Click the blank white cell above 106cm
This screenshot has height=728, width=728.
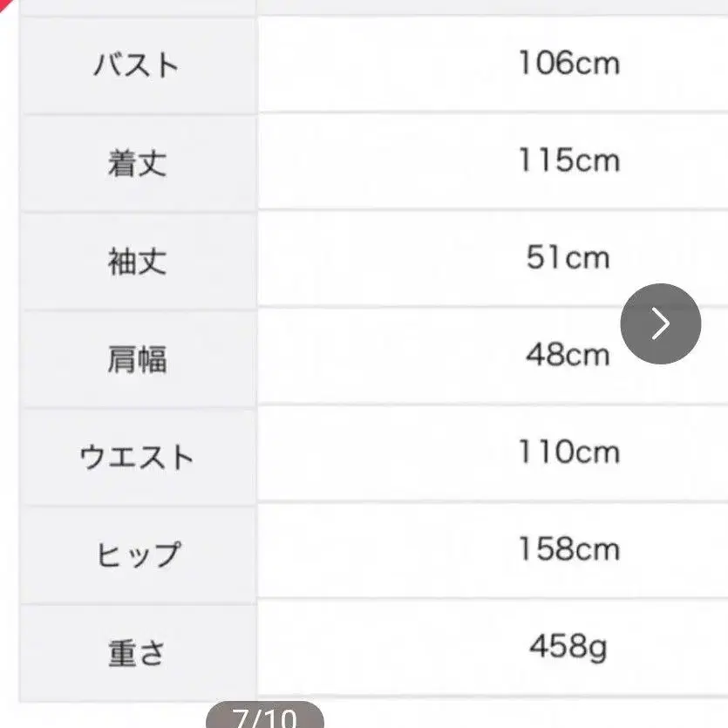pos(493,5)
